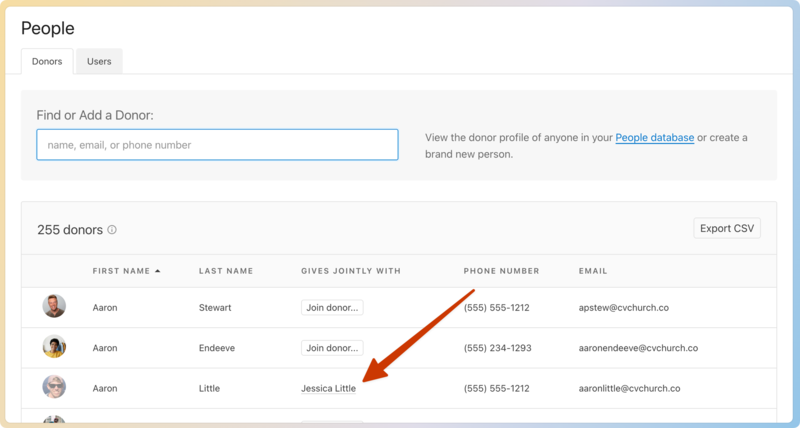Select the Donors tab
This screenshot has height=428, width=800.
(47, 61)
